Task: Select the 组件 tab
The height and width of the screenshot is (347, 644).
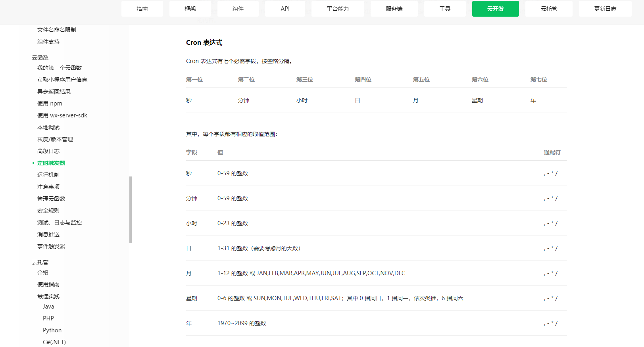Action: click(238, 9)
